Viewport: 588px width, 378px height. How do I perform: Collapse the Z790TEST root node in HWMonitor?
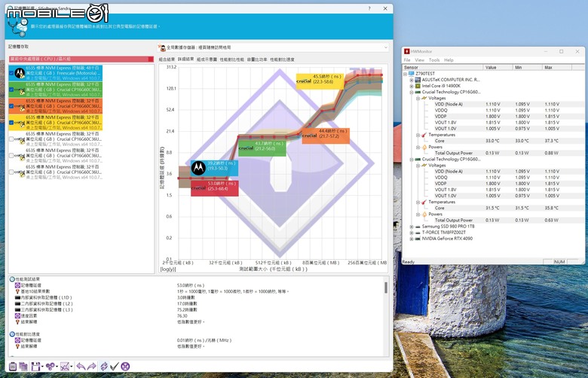point(405,74)
